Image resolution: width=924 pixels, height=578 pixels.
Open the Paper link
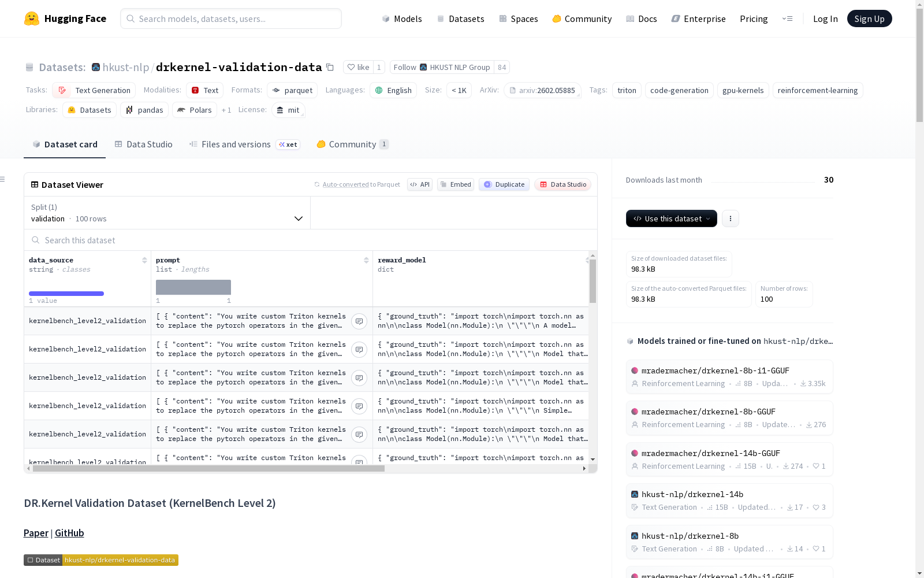(36, 533)
